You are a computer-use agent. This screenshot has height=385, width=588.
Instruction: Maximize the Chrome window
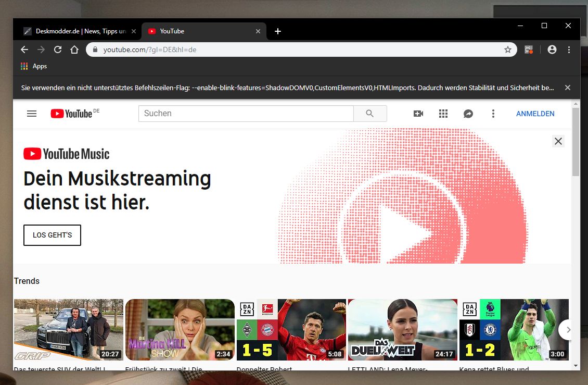[544, 26]
